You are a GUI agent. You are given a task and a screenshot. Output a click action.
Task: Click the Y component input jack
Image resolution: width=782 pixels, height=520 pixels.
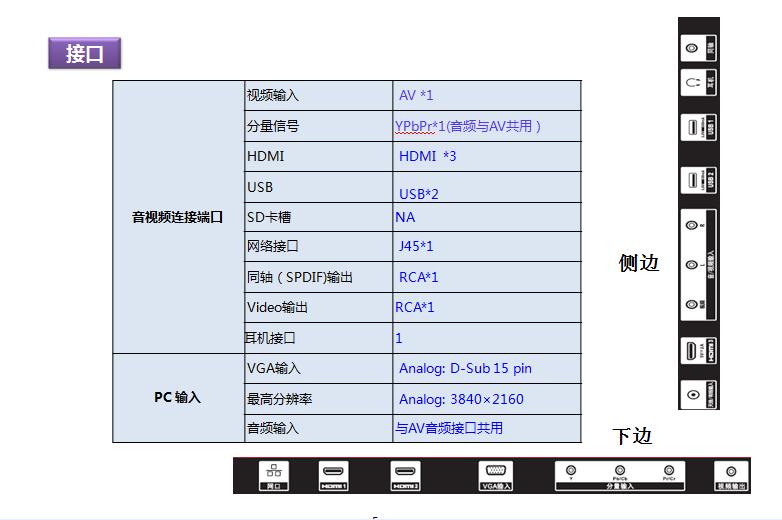pos(571,470)
